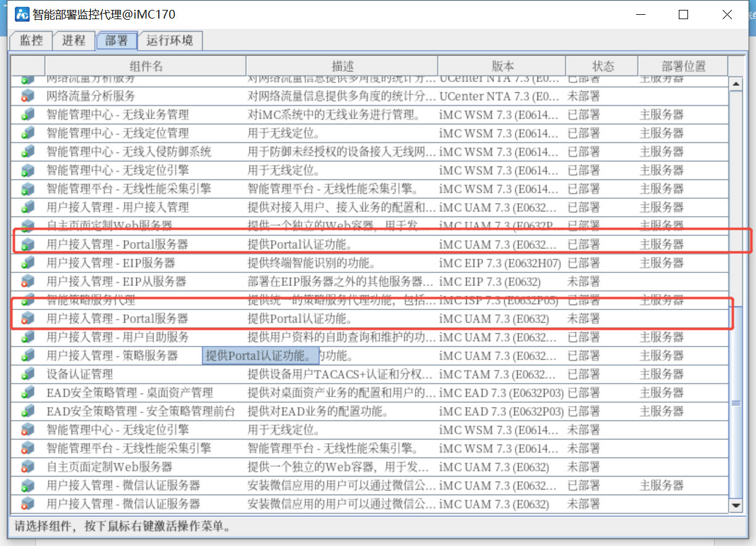This screenshot has height=546, width=756.
Task: Click the red icon of undeployed 自主页面定制Web服务器
Action: (x=28, y=467)
